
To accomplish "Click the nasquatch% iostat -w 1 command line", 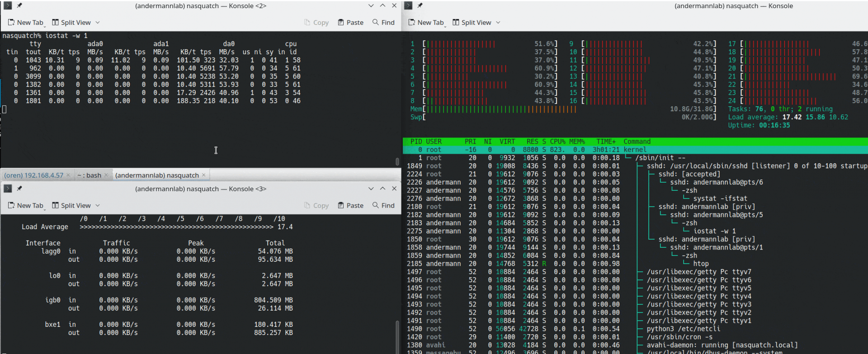I will [x=45, y=36].
